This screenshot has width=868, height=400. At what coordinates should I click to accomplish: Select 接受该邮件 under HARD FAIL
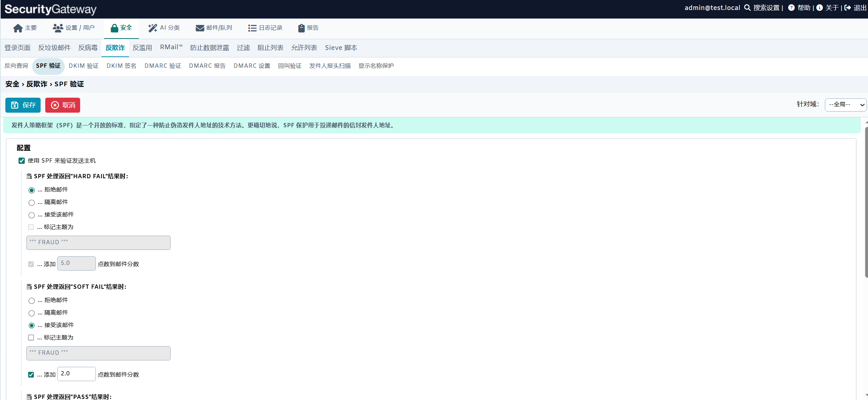[x=32, y=215]
